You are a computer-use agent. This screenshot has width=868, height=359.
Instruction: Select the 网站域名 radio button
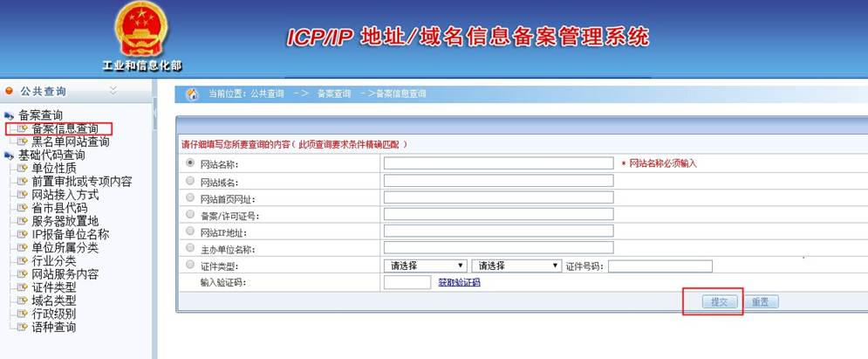click(x=190, y=181)
